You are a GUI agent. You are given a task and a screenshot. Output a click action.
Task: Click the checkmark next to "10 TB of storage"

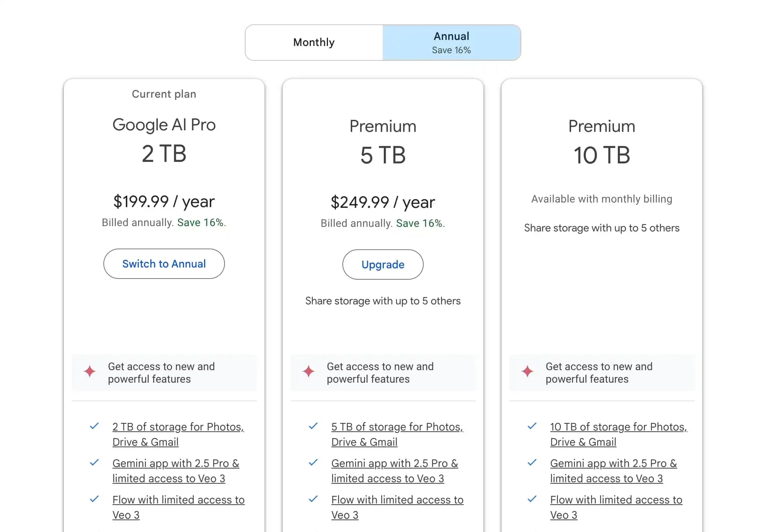point(532,426)
